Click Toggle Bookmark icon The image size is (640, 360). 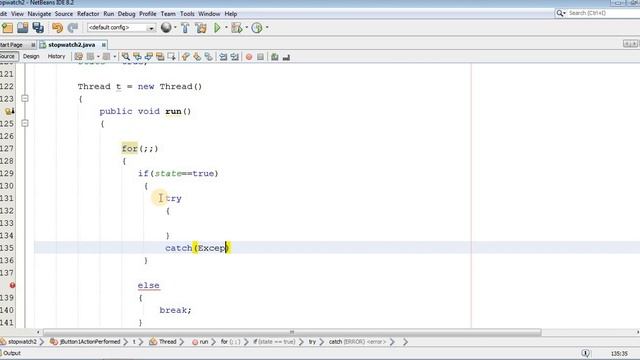click(209, 57)
